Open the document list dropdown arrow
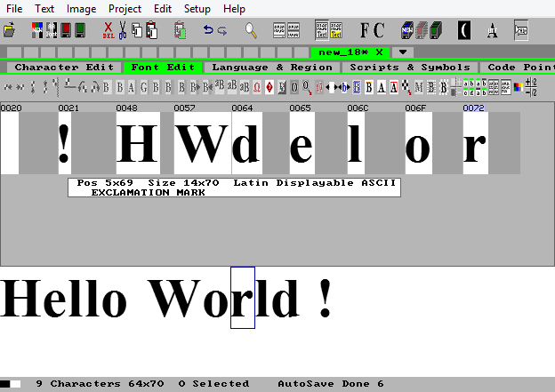 tap(402, 52)
